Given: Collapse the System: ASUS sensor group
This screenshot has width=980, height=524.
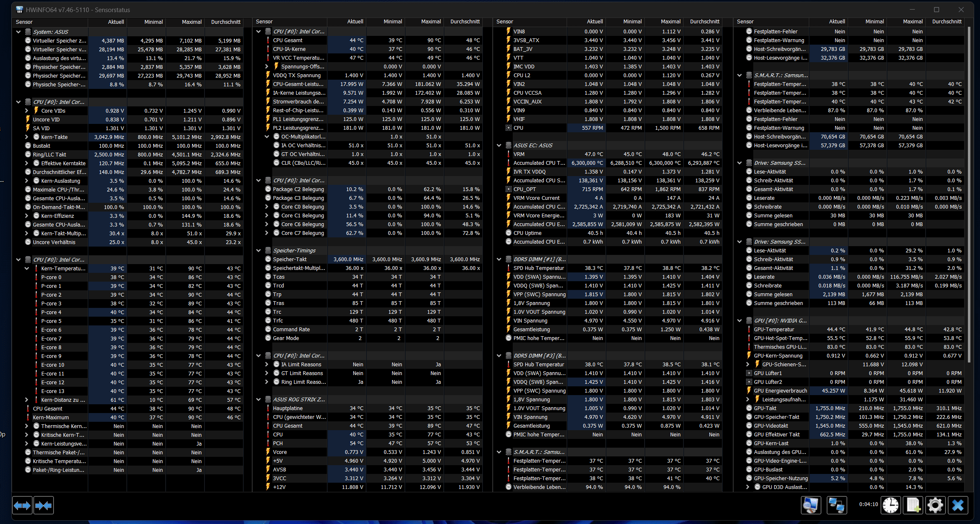Looking at the screenshot, I should click(18, 32).
